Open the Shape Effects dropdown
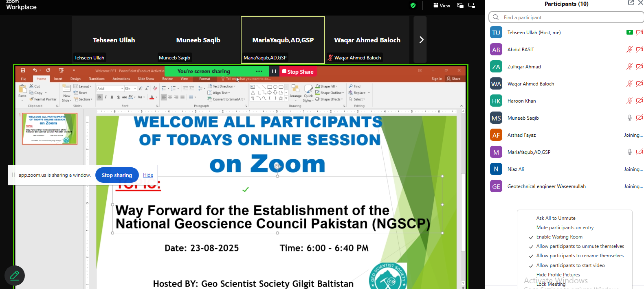The image size is (644, 289). tap(329, 99)
